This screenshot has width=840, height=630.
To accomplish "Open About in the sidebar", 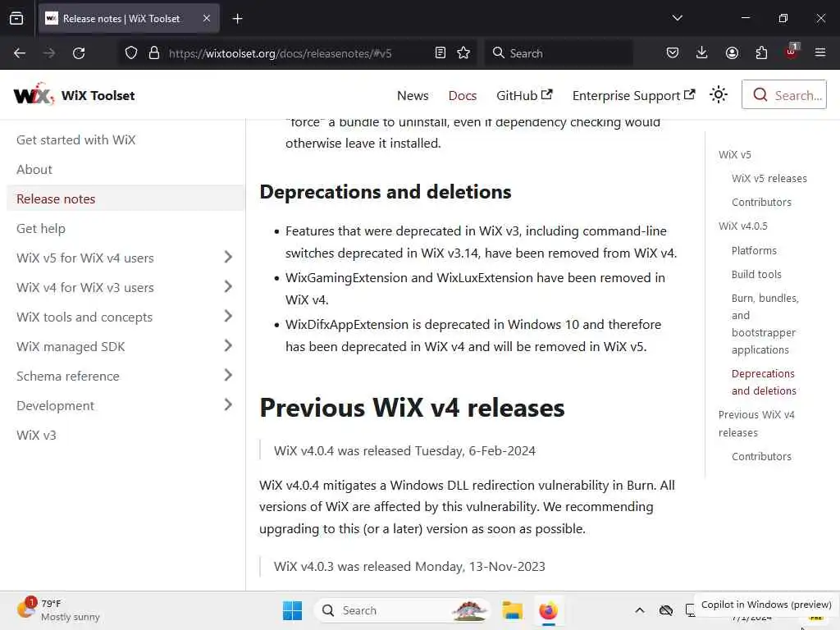I will pos(34,169).
